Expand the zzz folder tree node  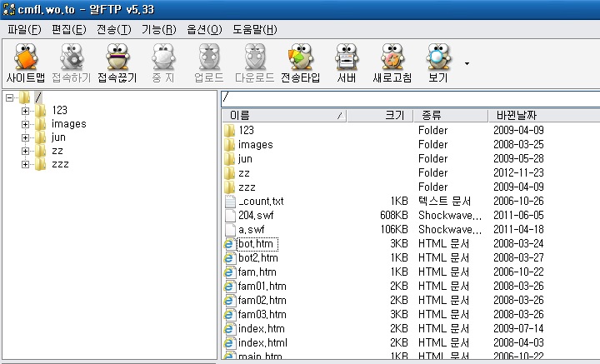tap(25, 164)
